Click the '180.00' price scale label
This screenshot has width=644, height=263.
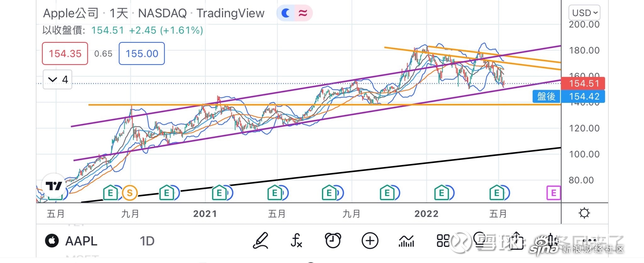584,50
